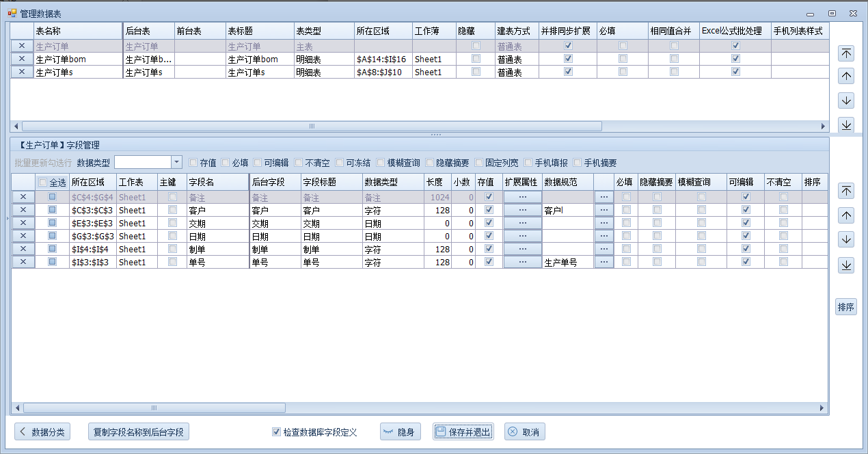Open the 数据类型 dropdown
Screen dimensions: 868x454
tap(176, 162)
